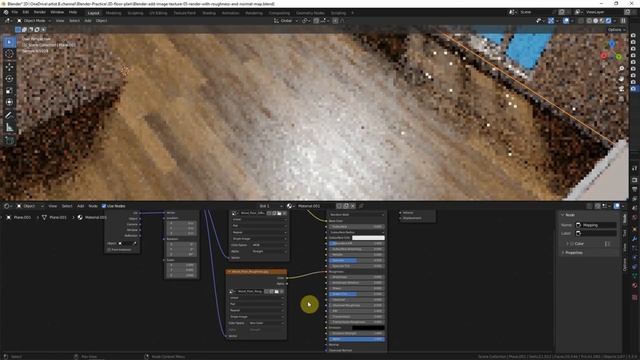Viewport: 640px width, 360px height.
Task: Toggle viewport overlays button
Action: (x=566, y=20)
